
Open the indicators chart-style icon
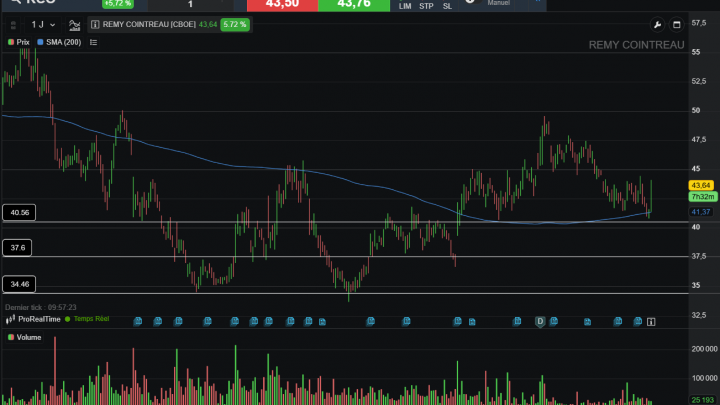74,25
